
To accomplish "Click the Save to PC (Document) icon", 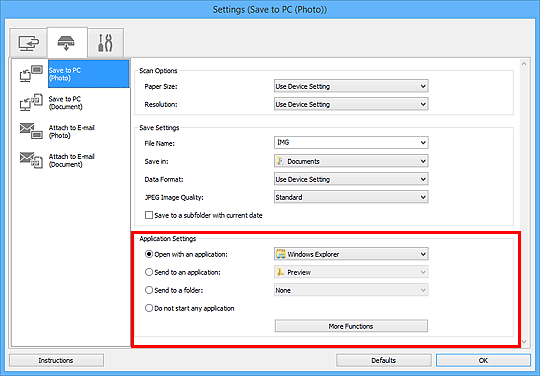I will 31,102.
